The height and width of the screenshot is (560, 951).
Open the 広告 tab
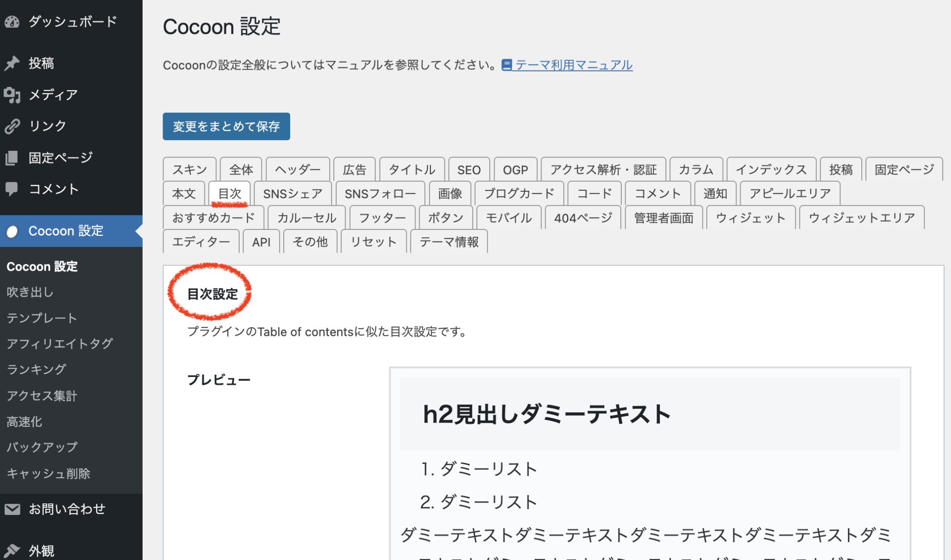pyautogui.click(x=354, y=169)
